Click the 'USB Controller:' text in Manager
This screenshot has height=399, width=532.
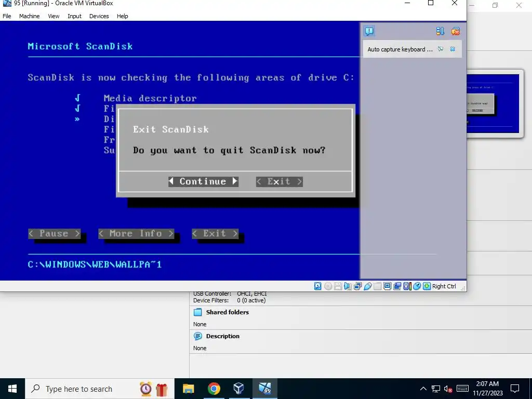click(x=212, y=294)
